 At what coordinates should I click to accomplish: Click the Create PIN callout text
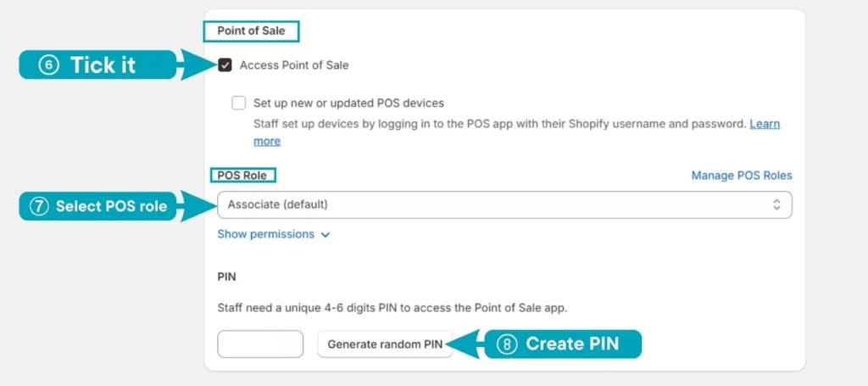(572, 344)
